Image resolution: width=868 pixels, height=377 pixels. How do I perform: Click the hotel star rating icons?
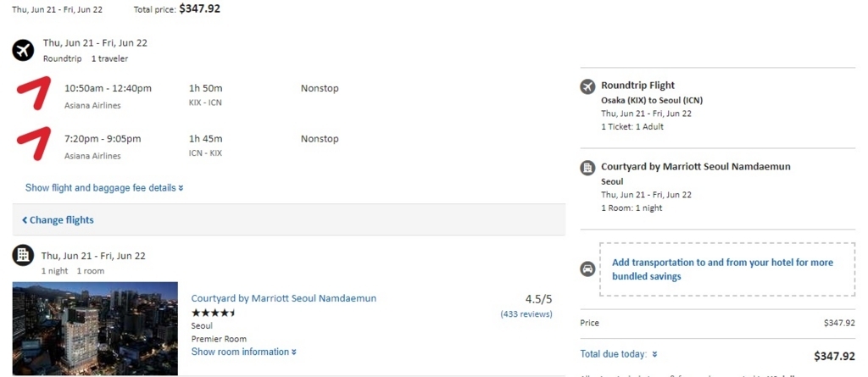click(214, 313)
